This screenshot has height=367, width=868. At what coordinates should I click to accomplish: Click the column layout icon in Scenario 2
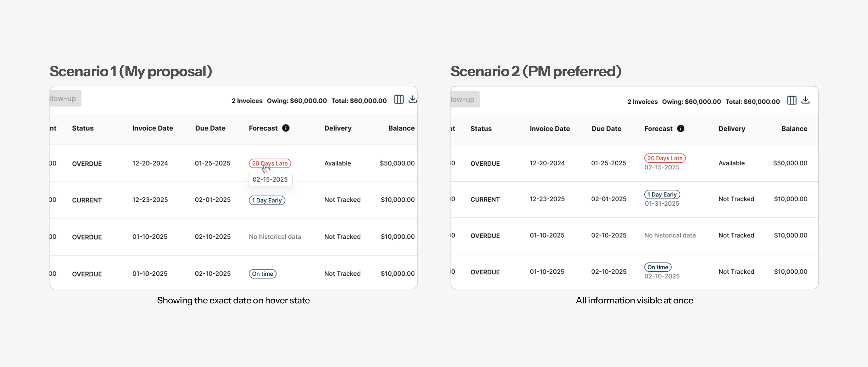792,100
